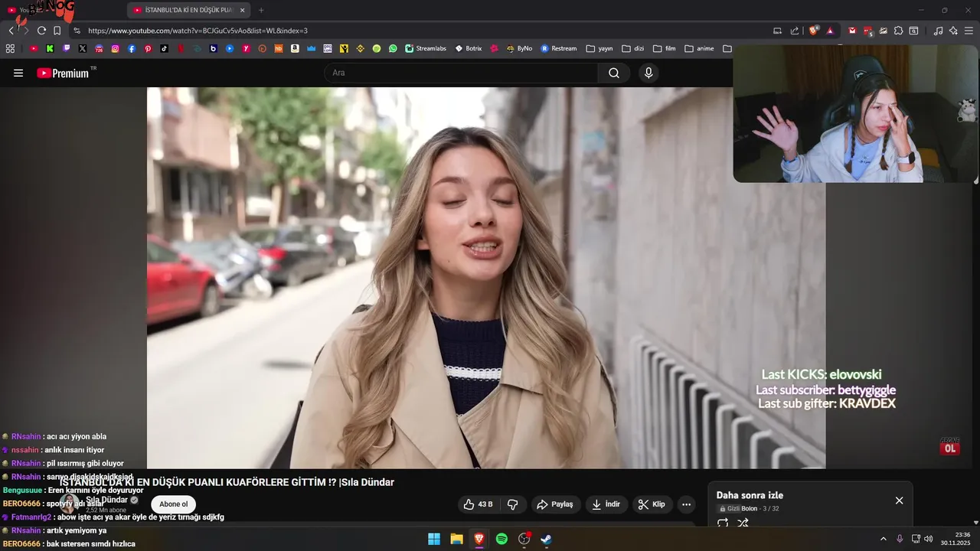Open the Pinterest bookmark icon
This screenshot has height=551, width=980.
click(148, 48)
